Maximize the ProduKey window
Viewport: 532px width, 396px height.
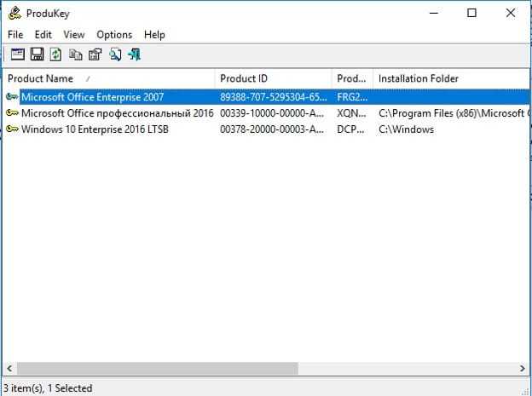coord(471,14)
